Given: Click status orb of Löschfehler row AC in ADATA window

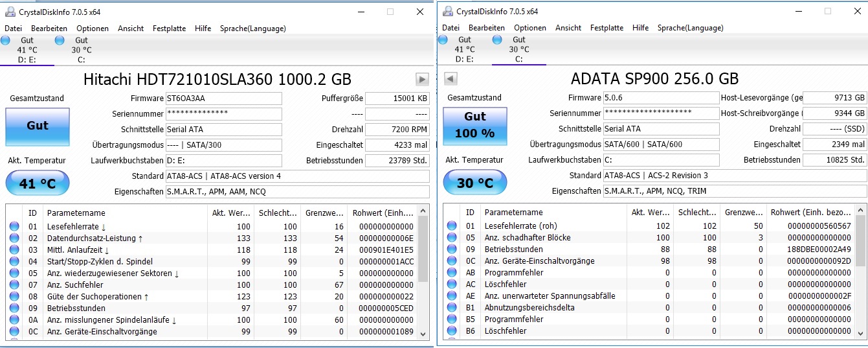Looking at the screenshot, I should point(452,284).
